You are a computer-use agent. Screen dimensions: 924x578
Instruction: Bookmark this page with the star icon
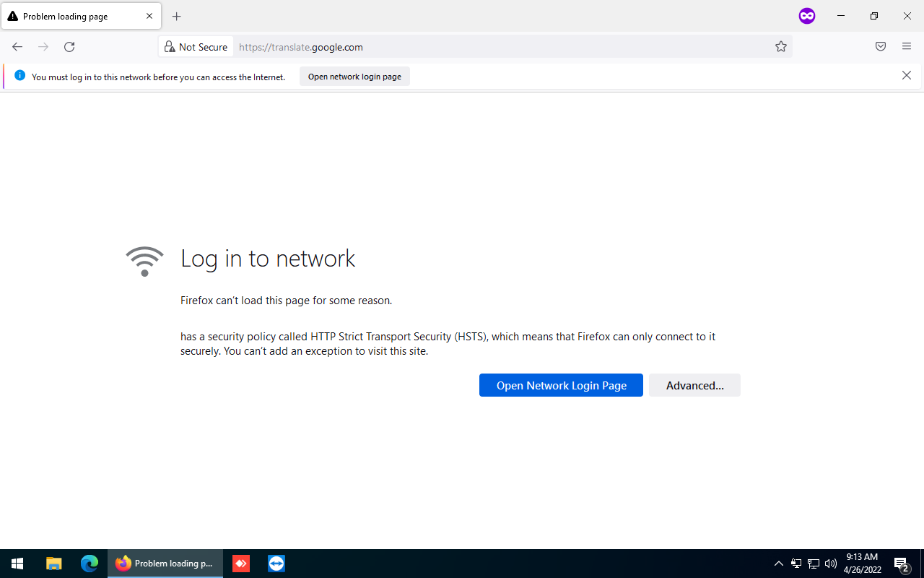pos(780,47)
